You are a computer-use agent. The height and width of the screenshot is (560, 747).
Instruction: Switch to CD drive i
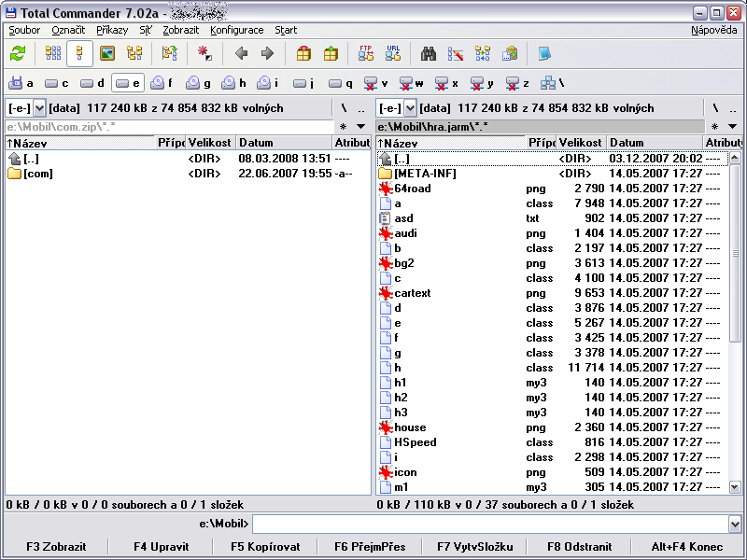tap(268, 83)
